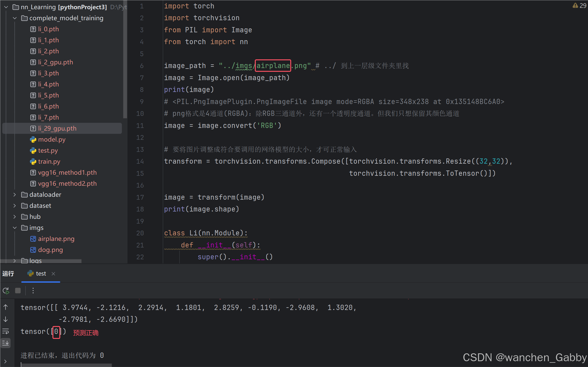This screenshot has width=588, height=367.
Task: Open more run options menu
Action: tap(33, 291)
